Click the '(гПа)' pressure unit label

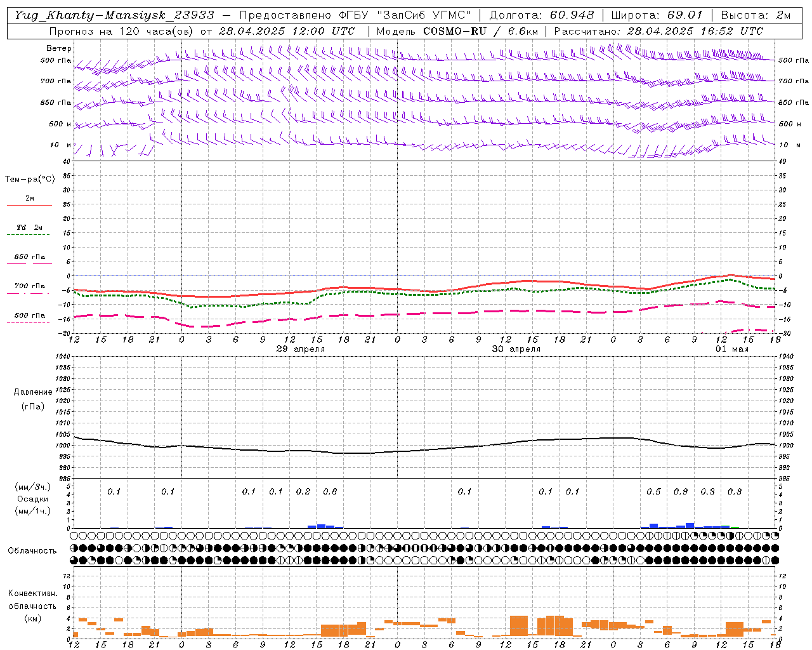coord(33,407)
